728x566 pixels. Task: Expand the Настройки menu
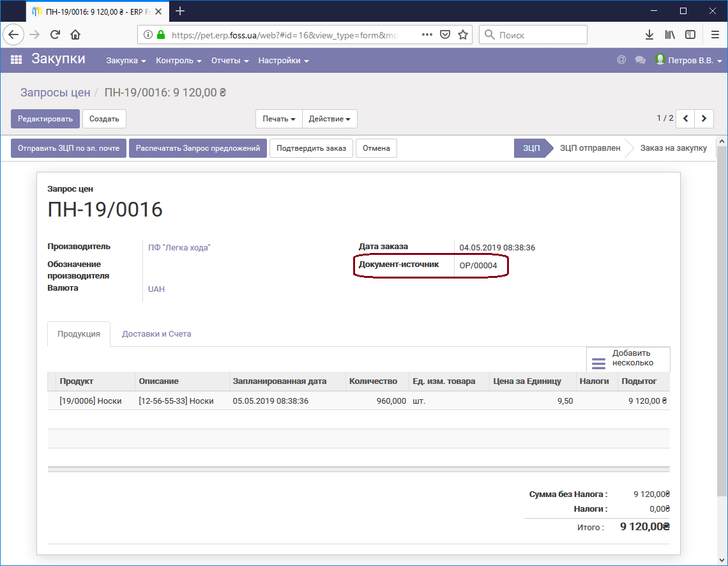[x=283, y=60]
